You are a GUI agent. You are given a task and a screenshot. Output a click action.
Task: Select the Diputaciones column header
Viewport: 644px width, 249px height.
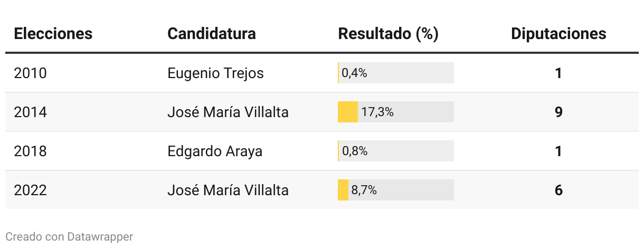(x=558, y=34)
